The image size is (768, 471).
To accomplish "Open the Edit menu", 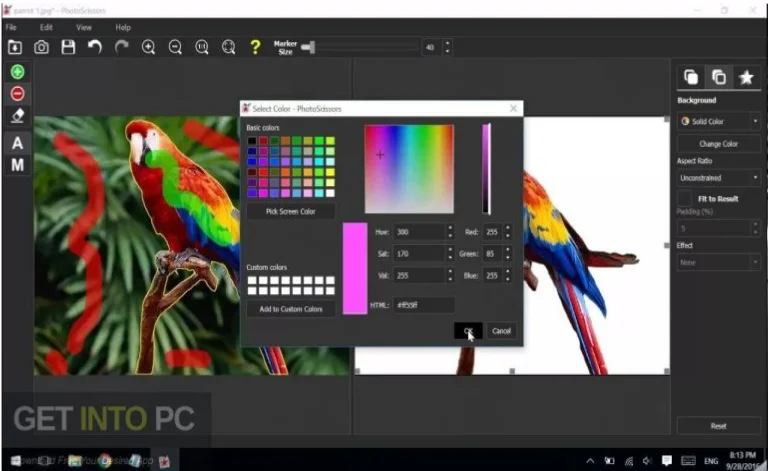I will [46, 27].
